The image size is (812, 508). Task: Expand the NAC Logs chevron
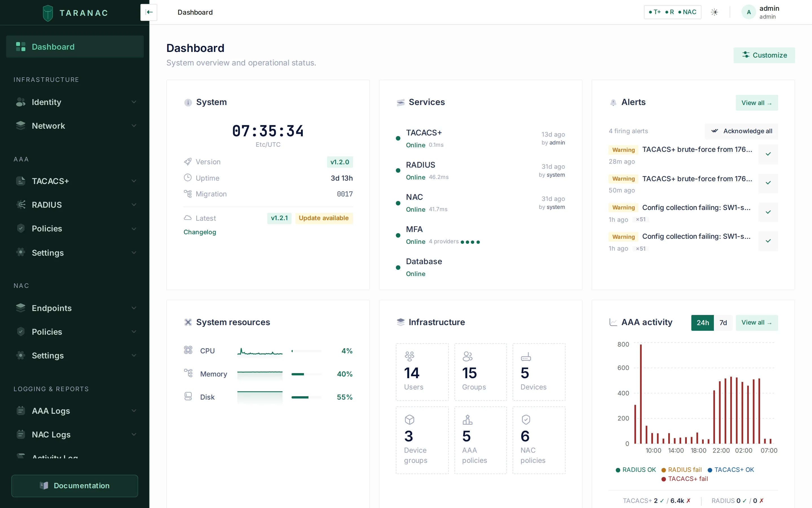[134, 434]
